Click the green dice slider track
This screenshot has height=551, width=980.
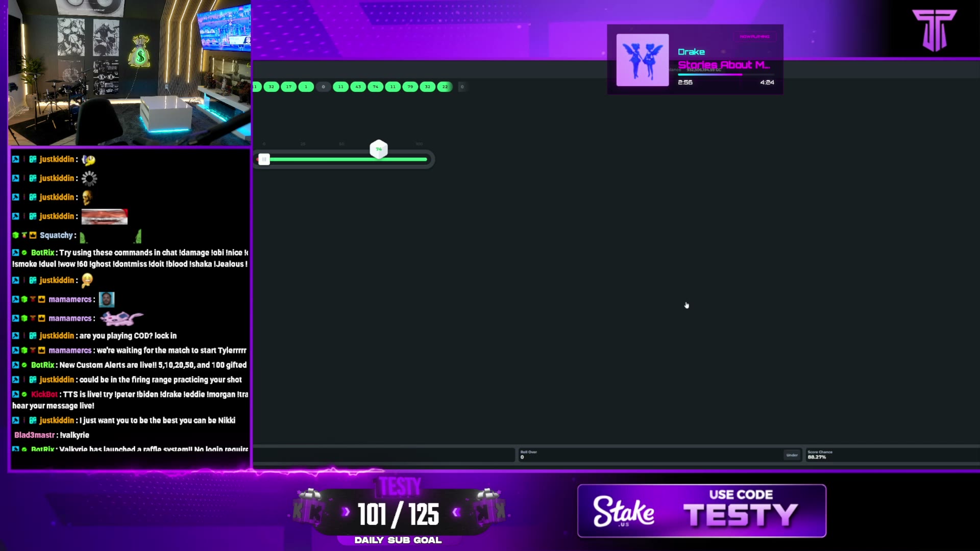coord(349,160)
